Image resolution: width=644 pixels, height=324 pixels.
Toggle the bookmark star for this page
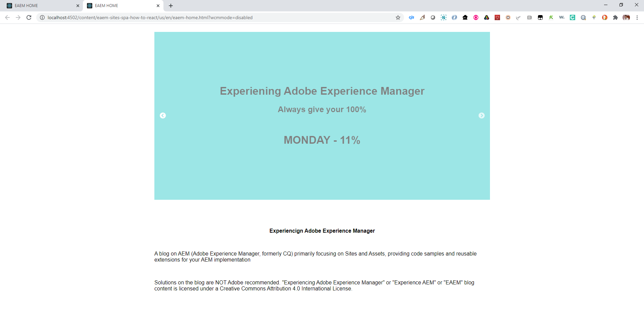pos(398,17)
